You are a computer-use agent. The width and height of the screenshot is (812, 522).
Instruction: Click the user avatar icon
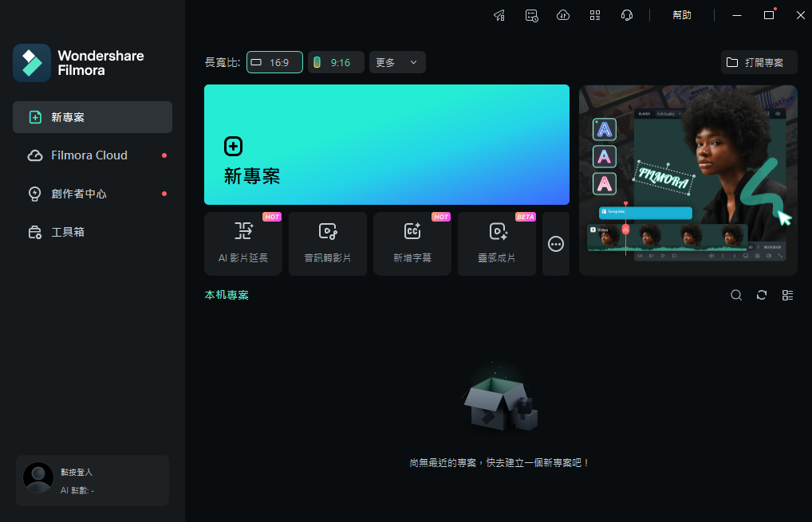[x=38, y=477]
